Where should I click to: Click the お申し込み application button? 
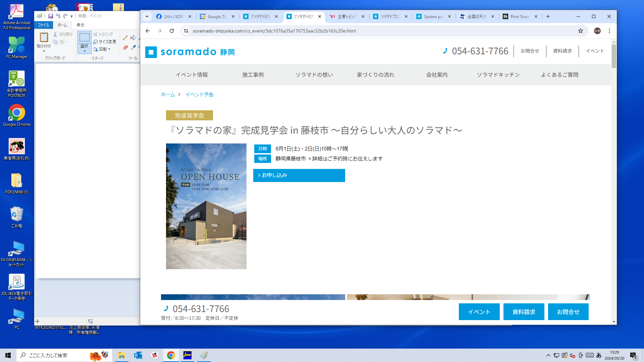click(x=299, y=175)
